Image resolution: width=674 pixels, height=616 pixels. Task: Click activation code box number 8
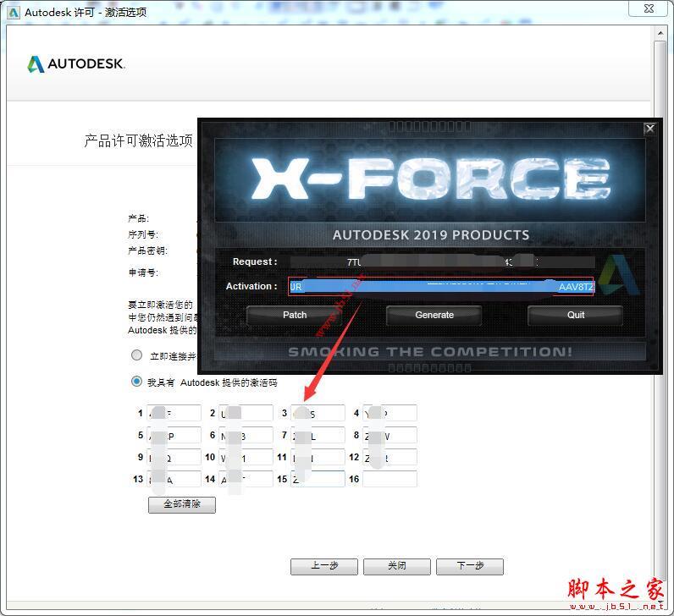tap(389, 435)
